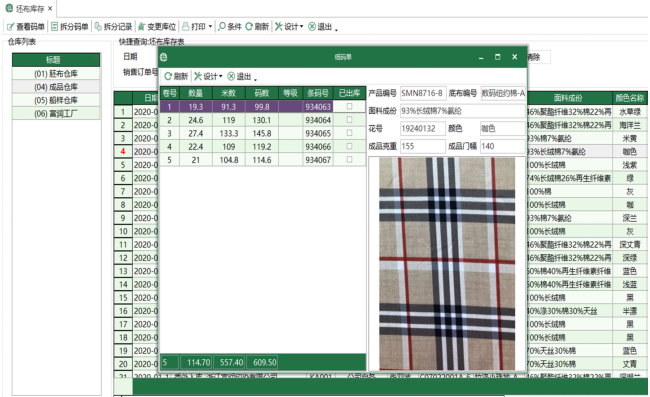Toggle 已出库 checkbox for barcode 934063
Image resolution: width=650 pixels, height=397 pixels.
point(349,107)
